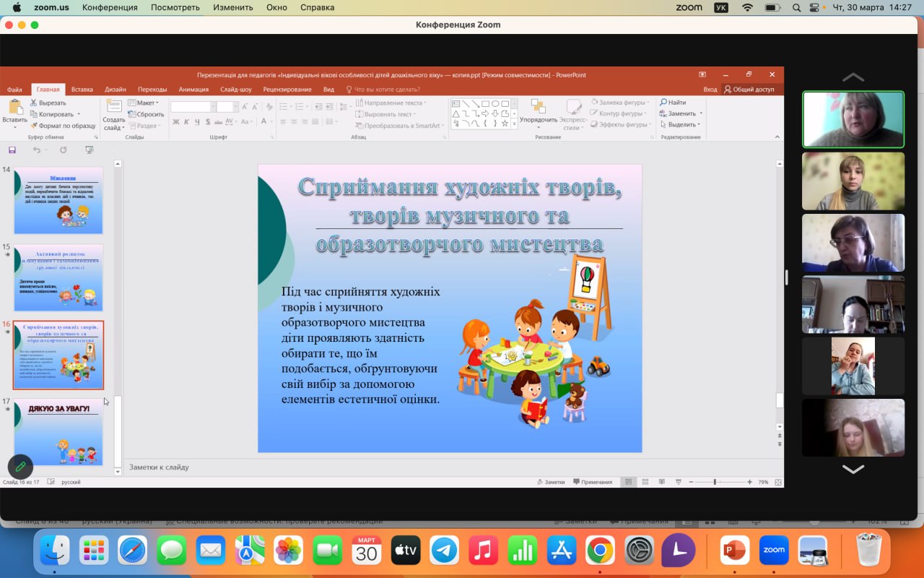The image size is (924, 578).
Task: Toggle the Comments (Примечания) pane
Action: pos(592,482)
